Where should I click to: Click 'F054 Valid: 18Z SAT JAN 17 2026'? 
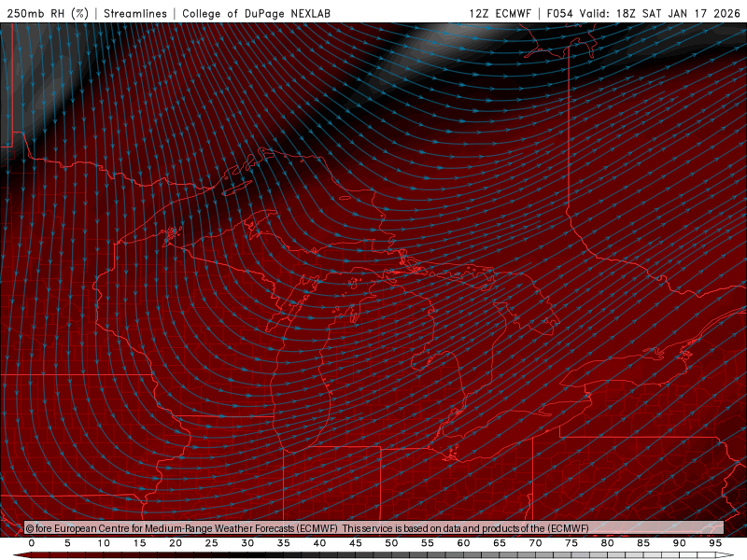pos(643,13)
